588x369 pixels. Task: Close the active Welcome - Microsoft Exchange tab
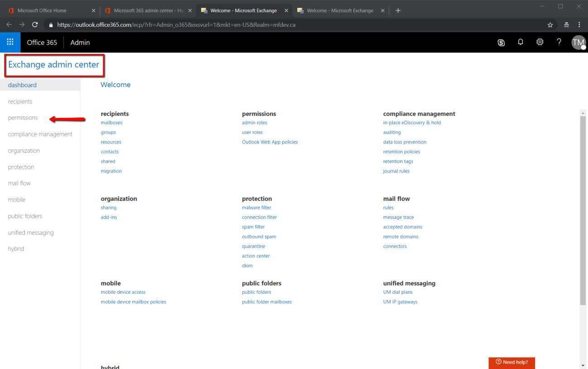pyautogui.click(x=286, y=10)
